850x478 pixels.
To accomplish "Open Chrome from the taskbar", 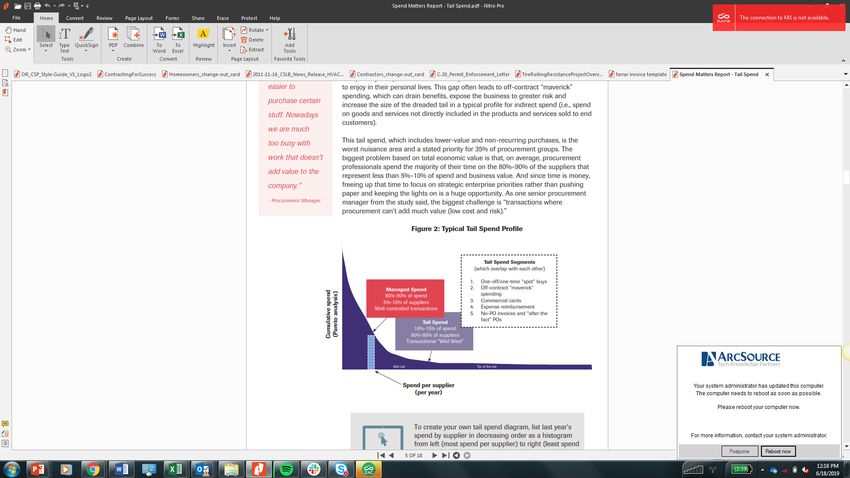I will coord(93,469).
